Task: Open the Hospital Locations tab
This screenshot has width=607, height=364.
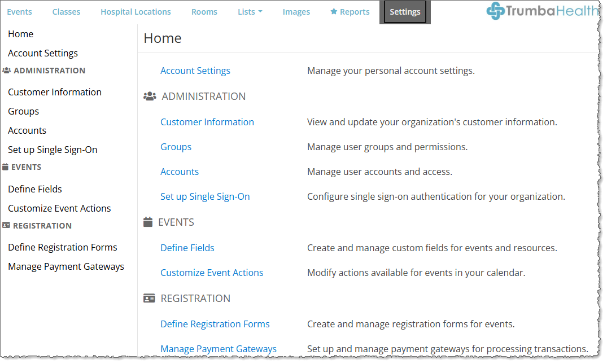Action: [136, 11]
